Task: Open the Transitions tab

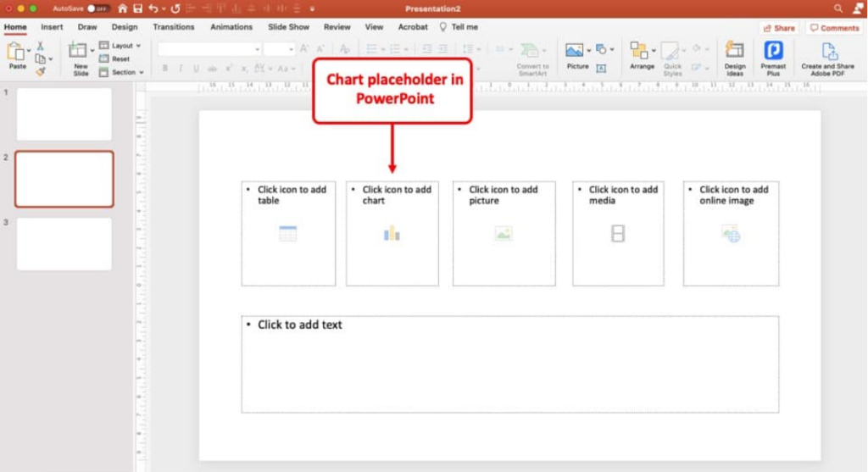Action: coord(174,27)
